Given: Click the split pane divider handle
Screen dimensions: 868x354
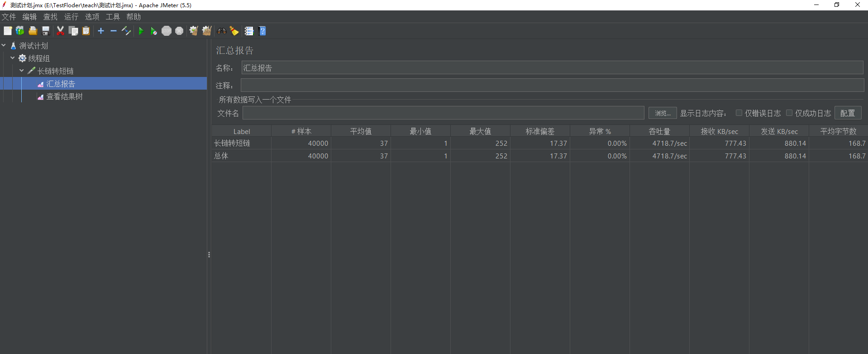Looking at the screenshot, I should click(x=209, y=254).
